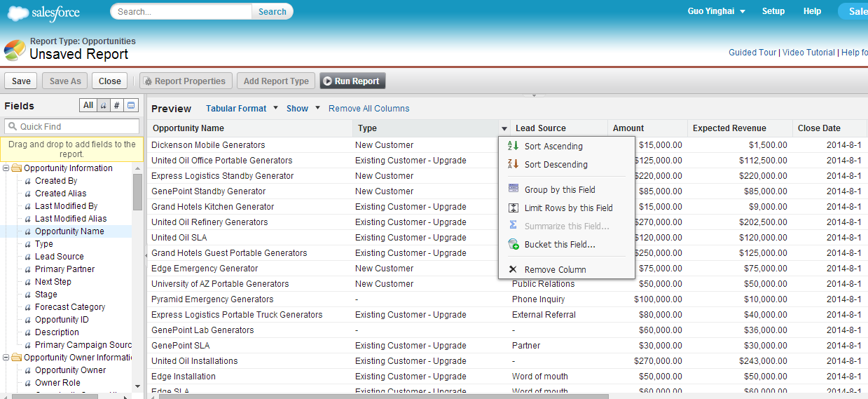Select Primary Partner in fields tree
Screen dimensions: 868x399
coord(64,269)
